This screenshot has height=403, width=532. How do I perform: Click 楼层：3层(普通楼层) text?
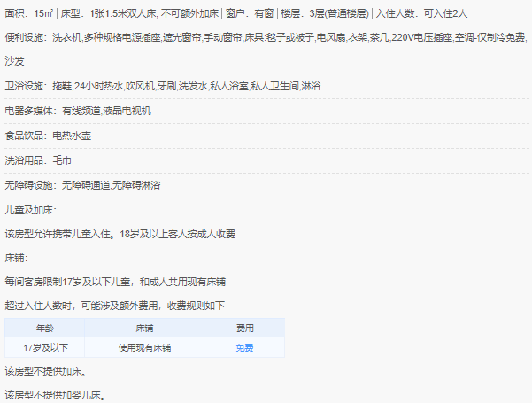point(325,13)
